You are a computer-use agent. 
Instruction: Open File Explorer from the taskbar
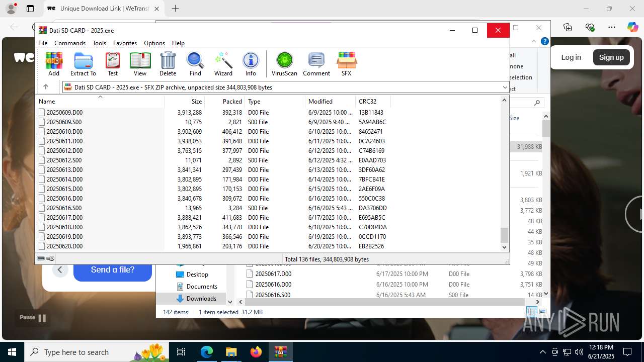coord(231,352)
